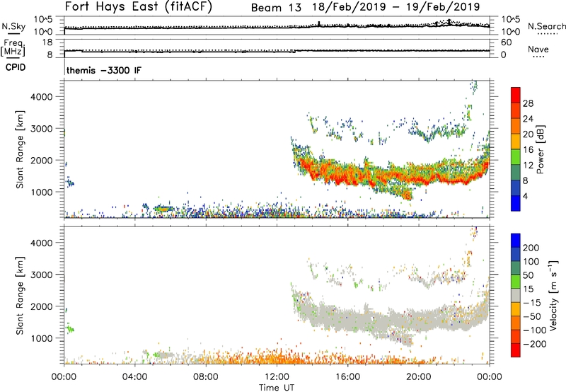The width and height of the screenshot is (566, 392).
Task: Click the '50' tick on Velocity colorbar
Action: click(x=528, y=275)
